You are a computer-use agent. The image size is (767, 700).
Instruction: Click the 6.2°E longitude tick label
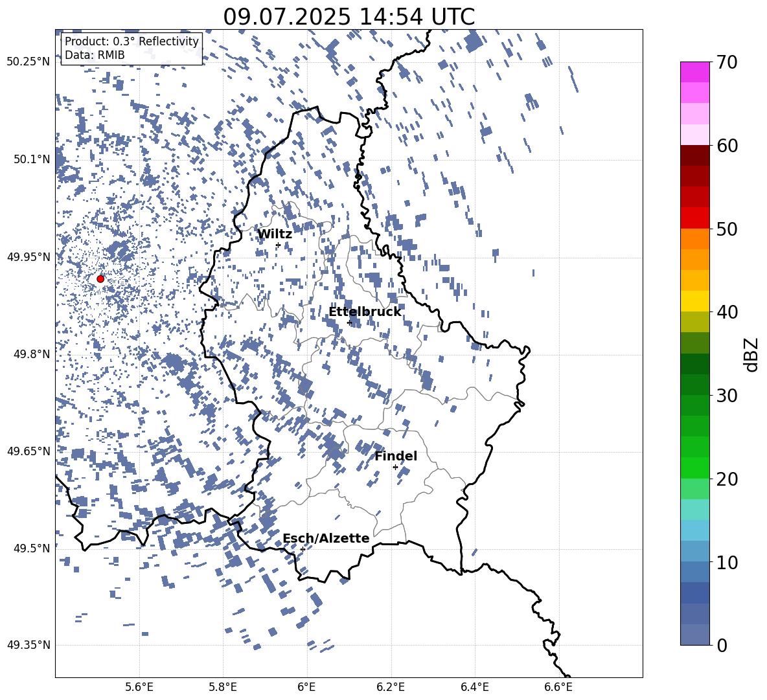(391, 687)
